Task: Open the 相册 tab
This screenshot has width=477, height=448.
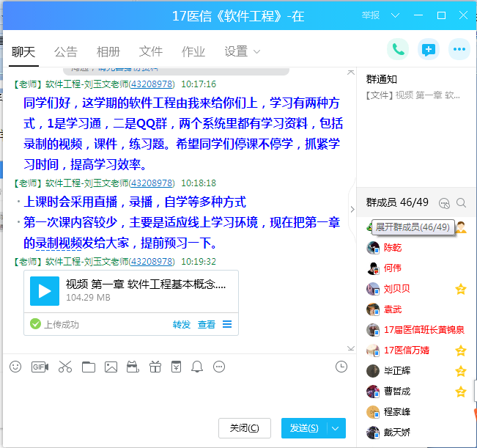Action: (x=108, y=52)
